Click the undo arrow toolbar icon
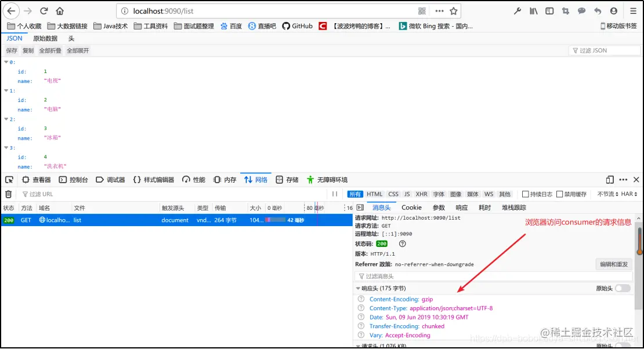The image size is (644, 349). [598, 11]
